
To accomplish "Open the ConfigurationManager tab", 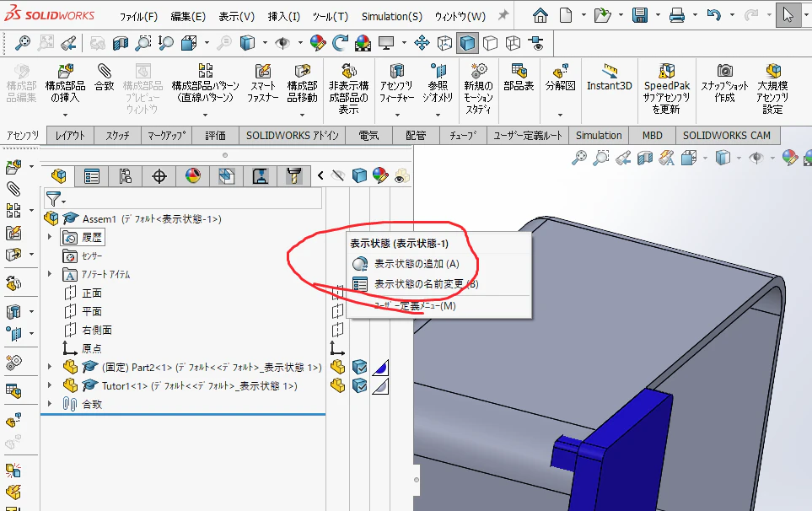I will [126, 176].
